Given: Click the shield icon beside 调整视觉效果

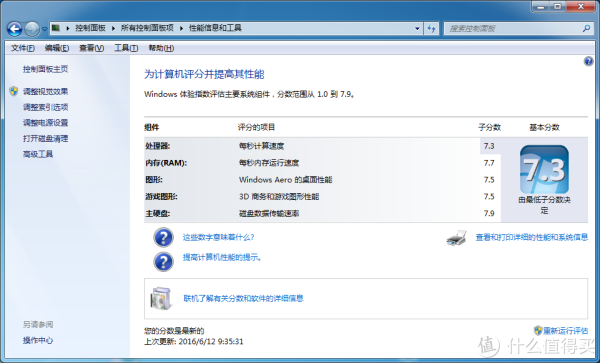Looking at the screenshot, I should (14, 91).
